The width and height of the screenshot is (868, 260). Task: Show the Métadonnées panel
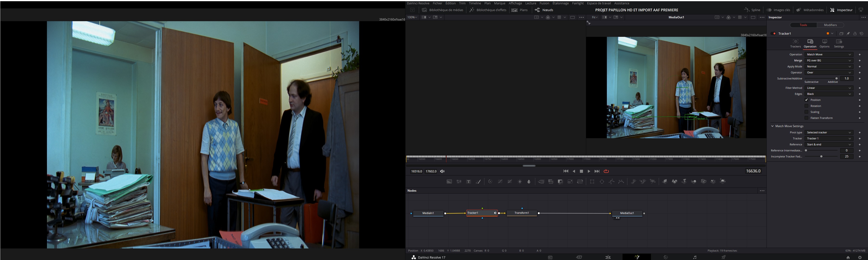tap(810, 10)
